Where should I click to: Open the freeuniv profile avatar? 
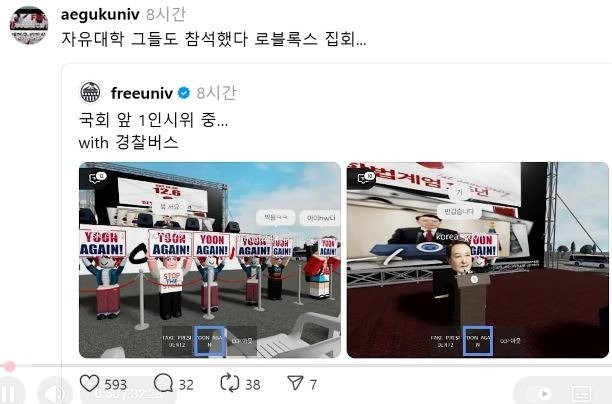click(x=90, y=93)
